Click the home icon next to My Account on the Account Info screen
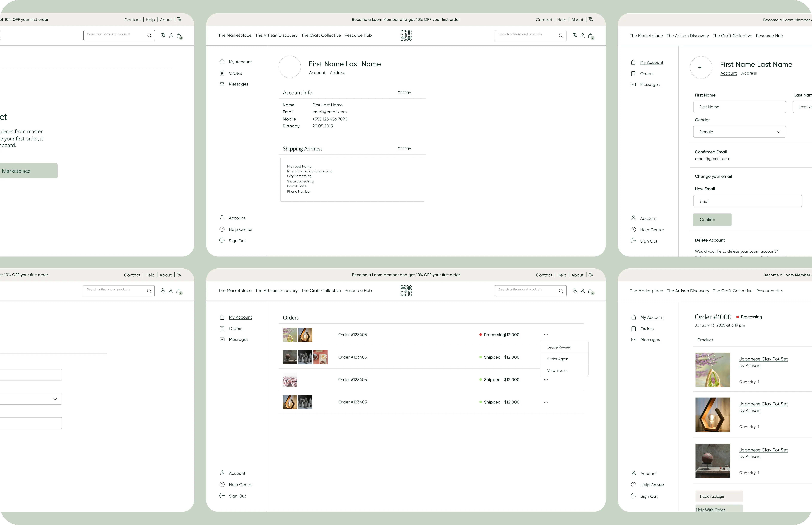 coord(222,62)
